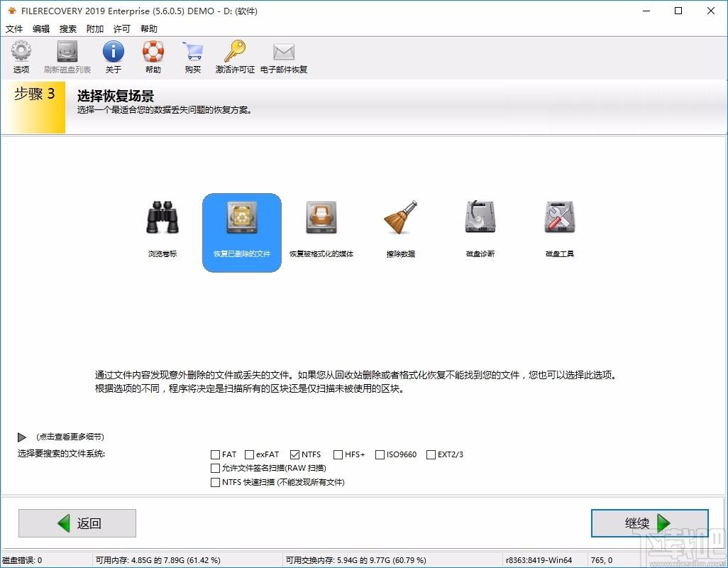
Task: Click the 选择恢复场景 heading
Action: point(115,96)
